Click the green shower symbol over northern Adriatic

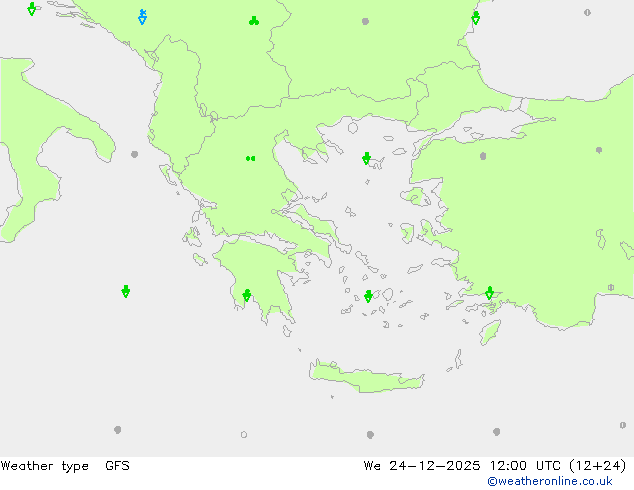click(x=32, y=9)
